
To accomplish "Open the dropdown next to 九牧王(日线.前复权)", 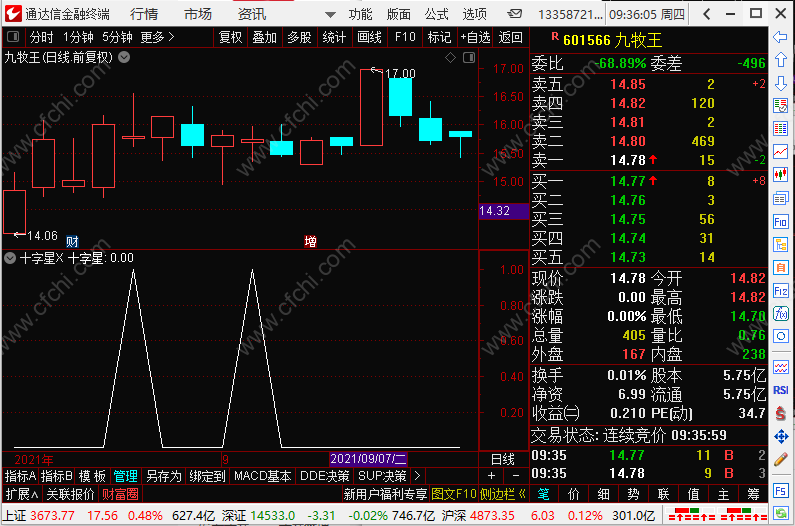I will point(124,57).
